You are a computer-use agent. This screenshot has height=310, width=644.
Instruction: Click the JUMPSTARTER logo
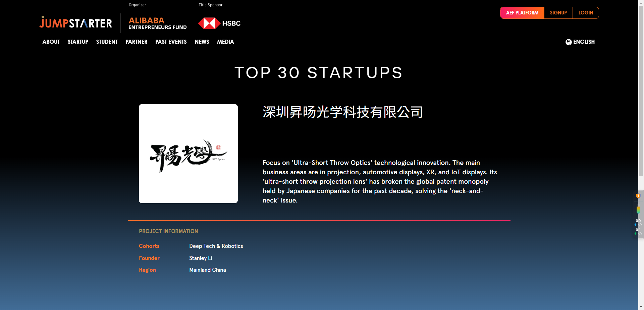[76, 23]
